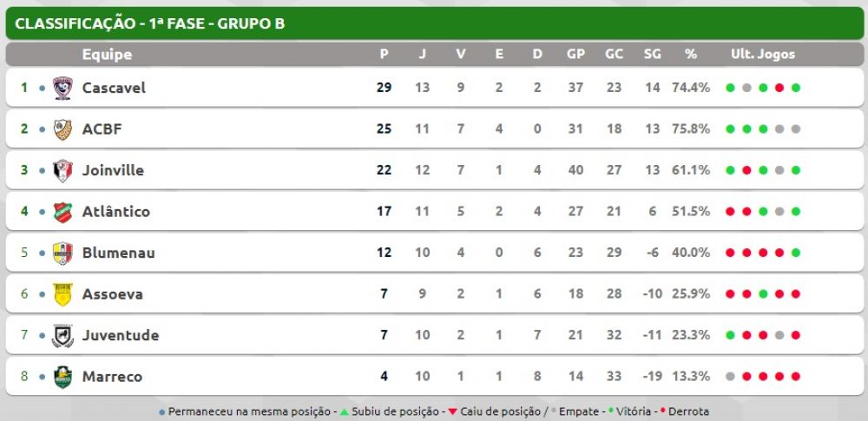Click the 'Ult. Jogos' column header

click(x=763, y=55)
